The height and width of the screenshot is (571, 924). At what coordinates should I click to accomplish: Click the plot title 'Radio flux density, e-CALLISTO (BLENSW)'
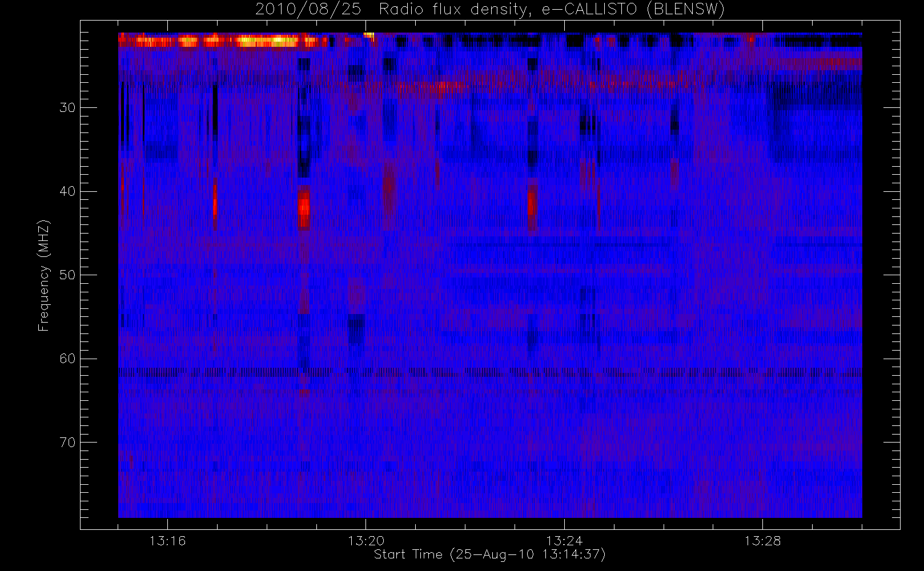pos(552,10)
